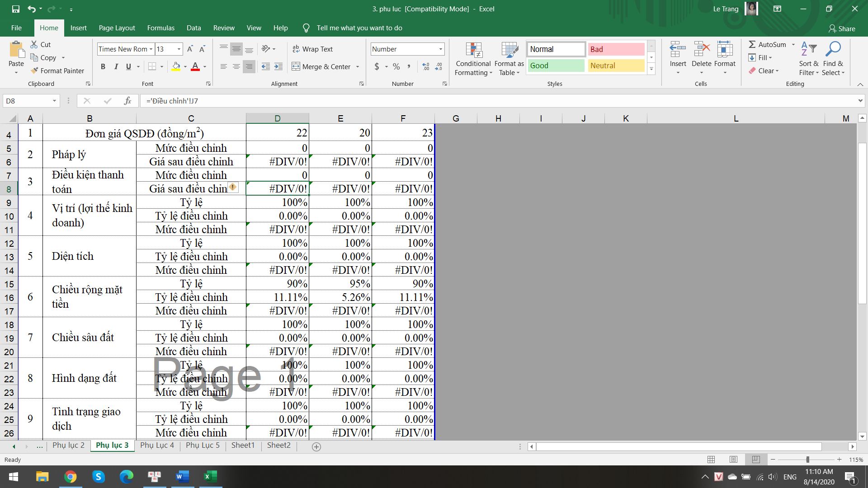Open Find & Select menu
Screen dimensions: 868x488
(x=833, y=59)
